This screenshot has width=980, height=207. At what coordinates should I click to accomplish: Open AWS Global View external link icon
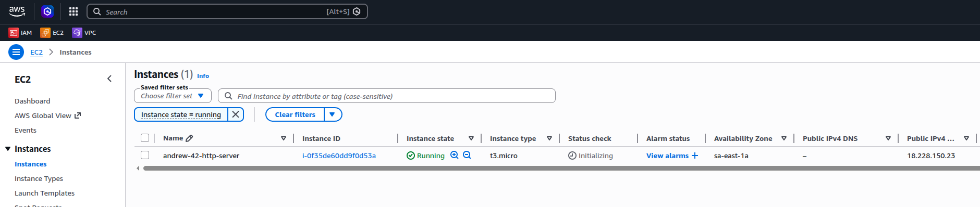(x=78, y=115)
